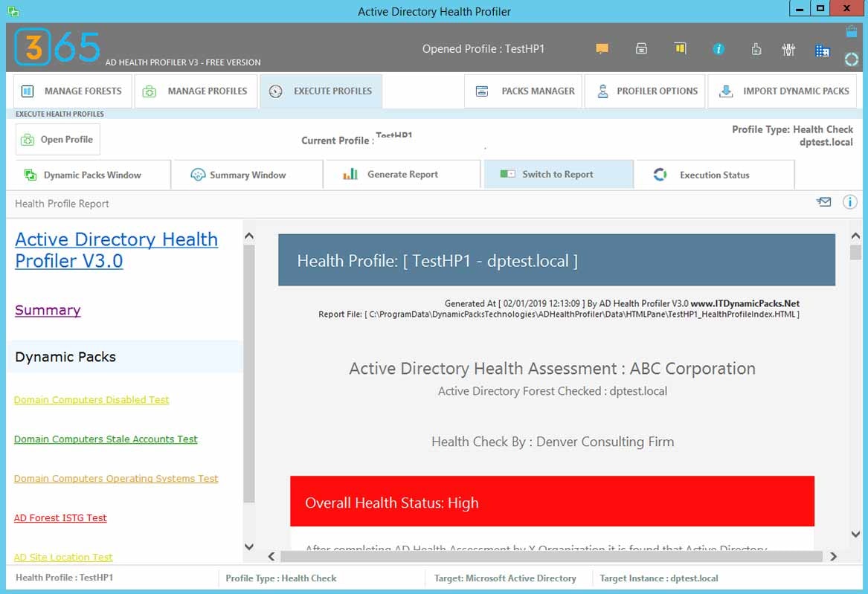Click the Import Dynamic Packs download icon

pyautogui.click(x=726, y=91)
